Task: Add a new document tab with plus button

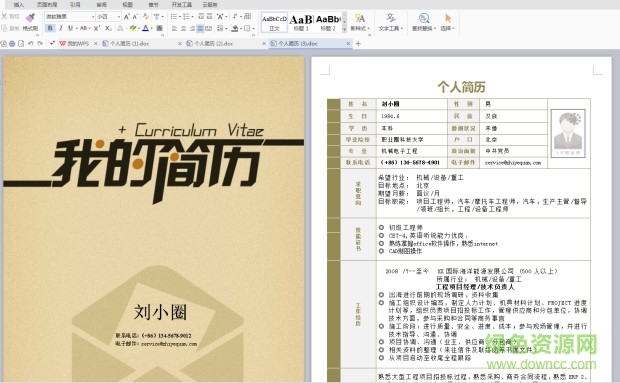Action: (358, 44)
